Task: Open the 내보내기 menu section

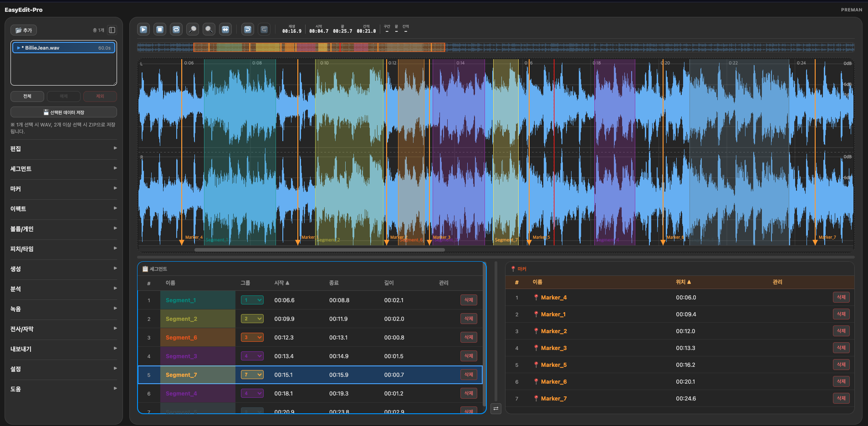Action: [64, 349]
